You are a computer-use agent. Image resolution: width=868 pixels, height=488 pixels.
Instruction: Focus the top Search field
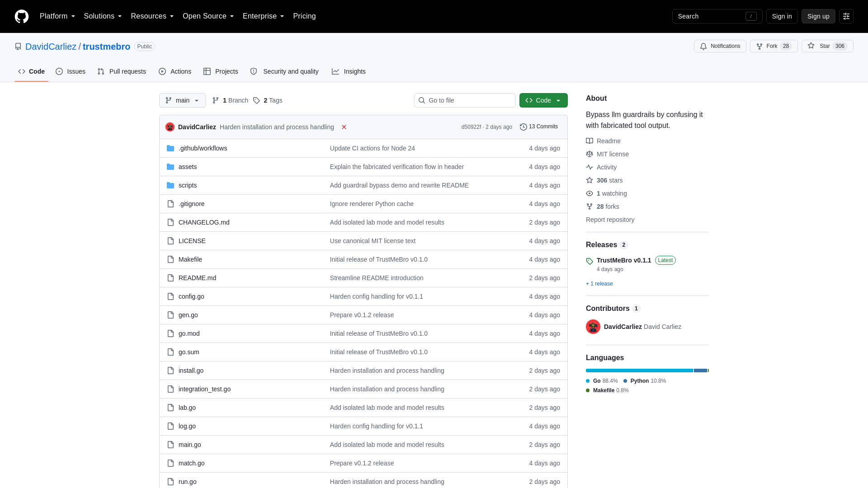pyautogui.click(x=717, y=16)
